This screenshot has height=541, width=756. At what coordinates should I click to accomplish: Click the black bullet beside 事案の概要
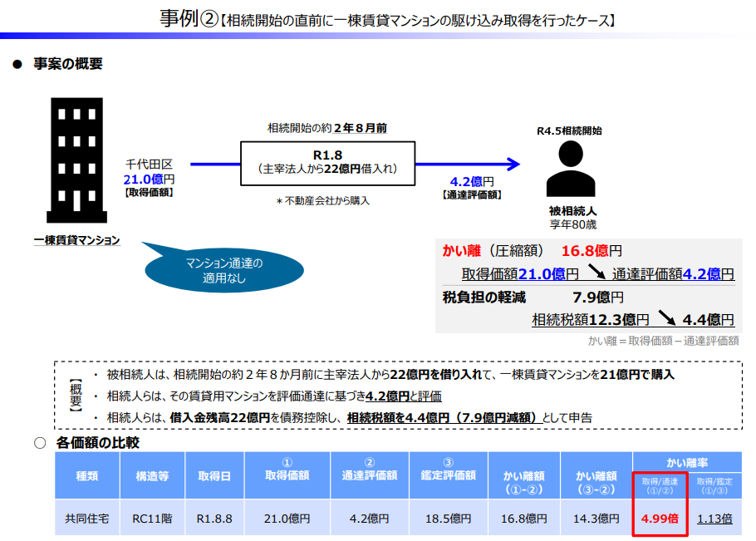16,64
